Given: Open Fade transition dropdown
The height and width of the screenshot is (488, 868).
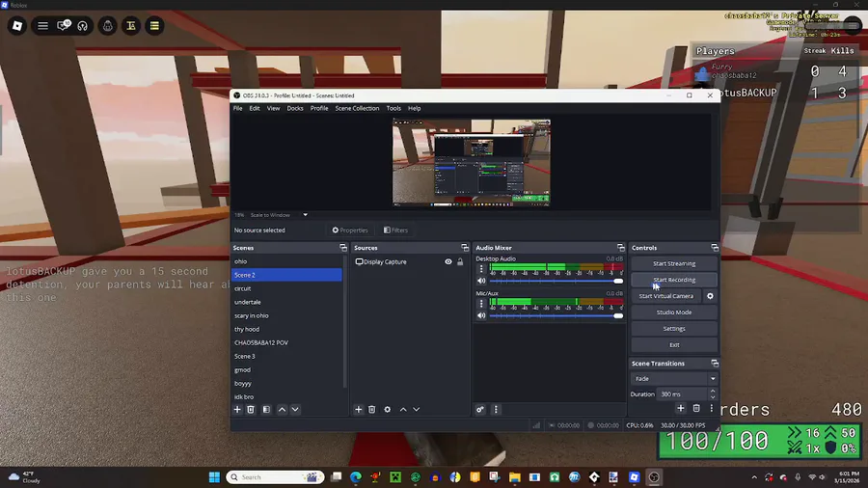Looking at the screenshot, I should pos(674,378).
